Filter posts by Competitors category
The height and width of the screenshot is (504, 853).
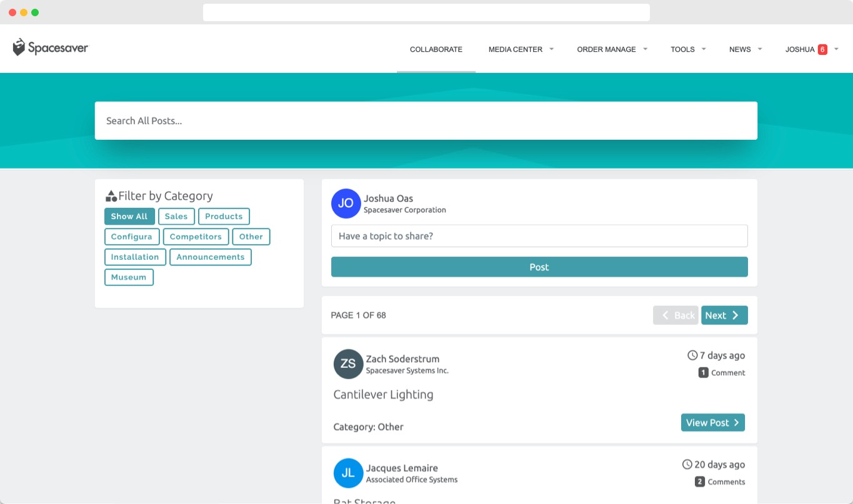196,237
